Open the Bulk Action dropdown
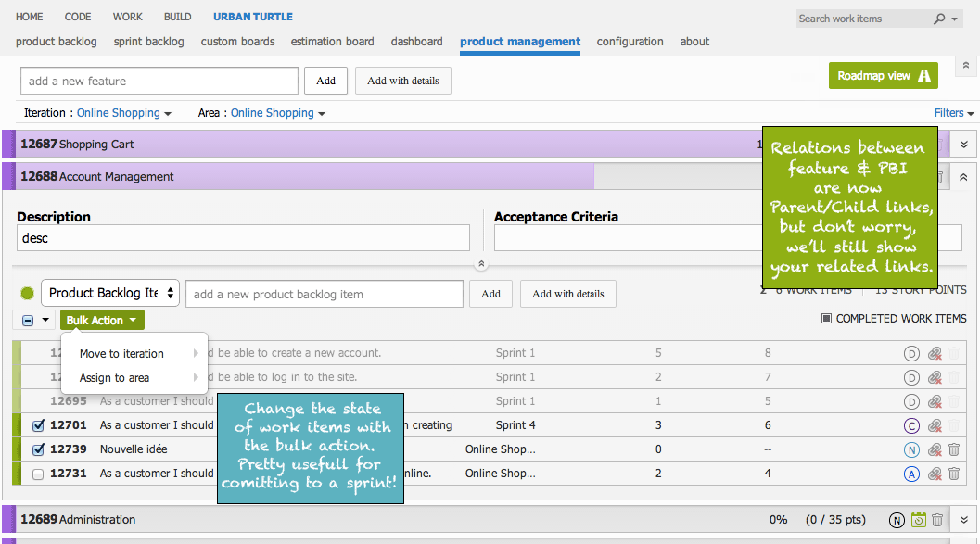This screenshot has height=544, width=980. (102, 321)
